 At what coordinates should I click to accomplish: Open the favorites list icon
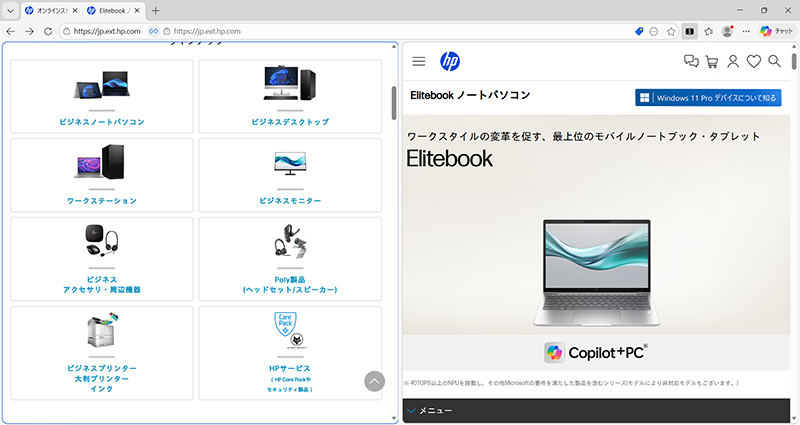pos(709,31)
